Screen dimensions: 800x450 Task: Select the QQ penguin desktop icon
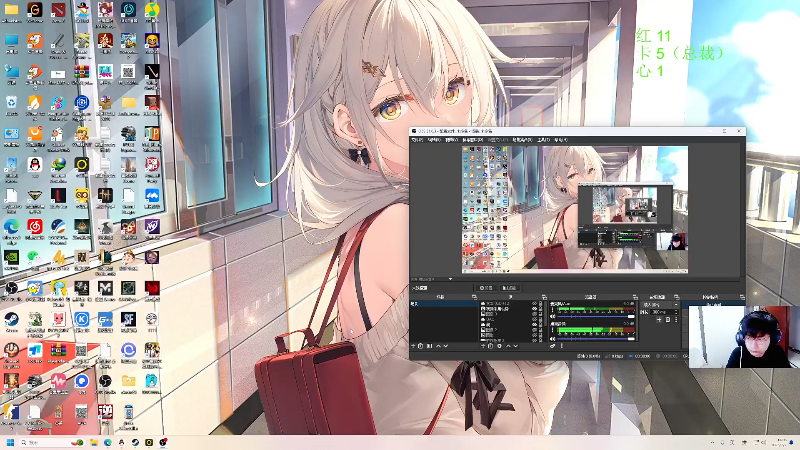[x=35, y=167]
